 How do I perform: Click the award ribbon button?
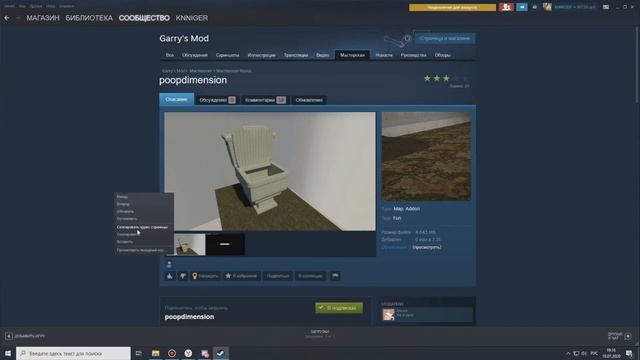(205, 276)
